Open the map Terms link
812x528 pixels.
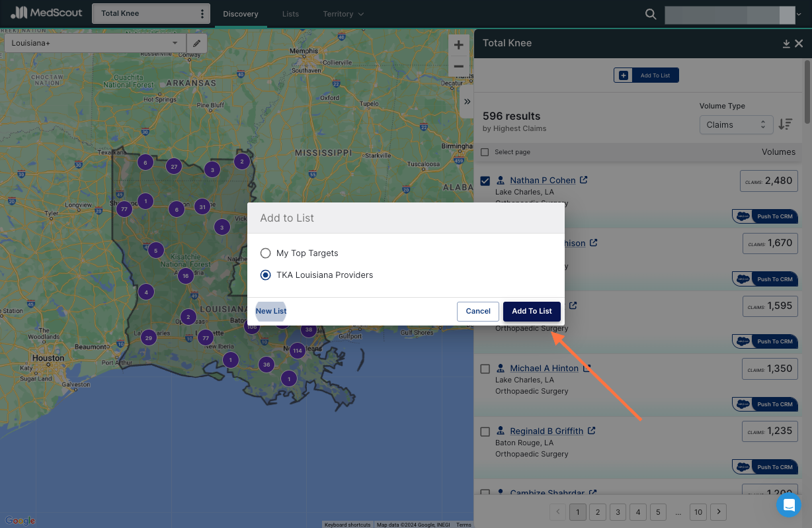click(464, 525)
